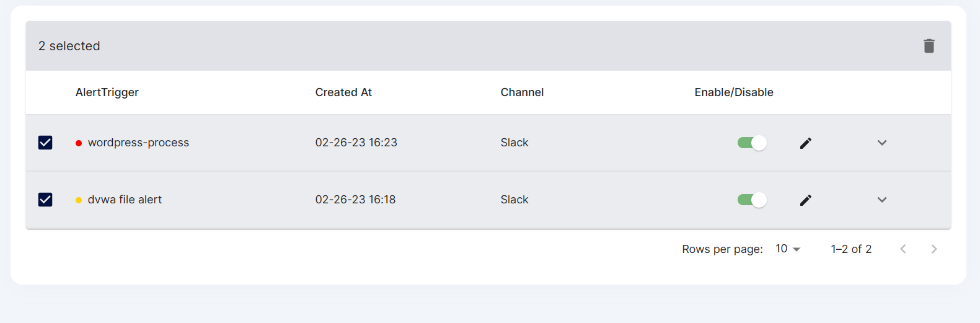The height and width of the screenshot is (323, 980).
Task: Click yellow severity dot of dvwa file alert
Action: 79,200
